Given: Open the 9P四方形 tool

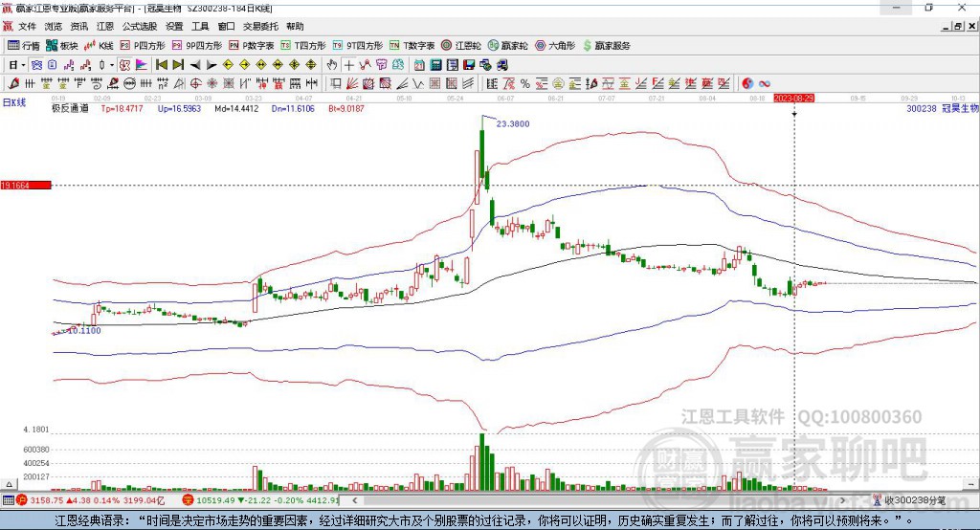Looking at the screenshot, I should 197,46.
